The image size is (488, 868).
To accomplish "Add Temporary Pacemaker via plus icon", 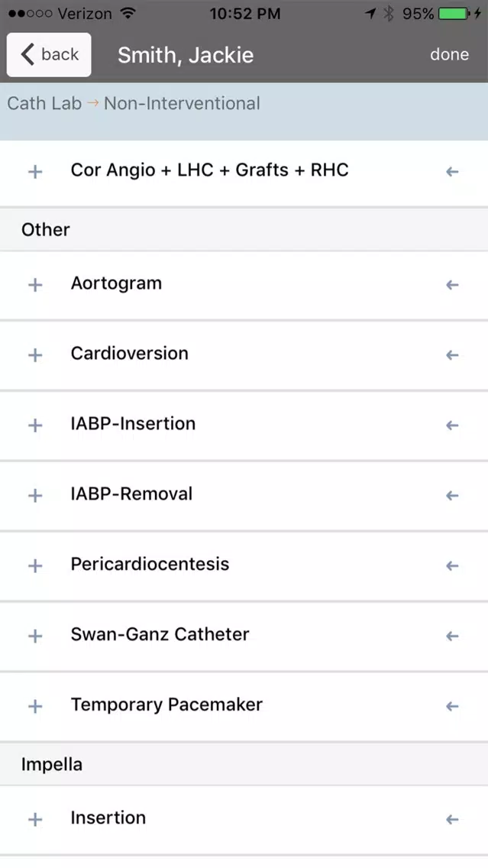I will 35,706.
